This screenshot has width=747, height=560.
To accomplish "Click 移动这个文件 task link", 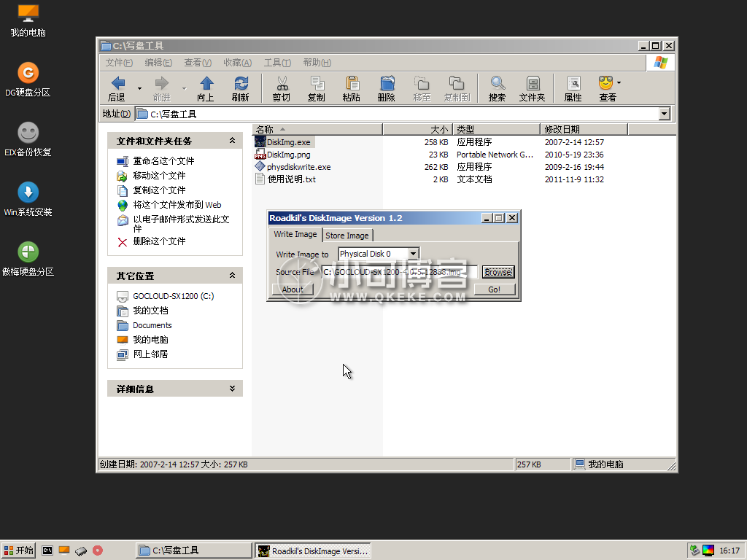I will pos(159,176).
